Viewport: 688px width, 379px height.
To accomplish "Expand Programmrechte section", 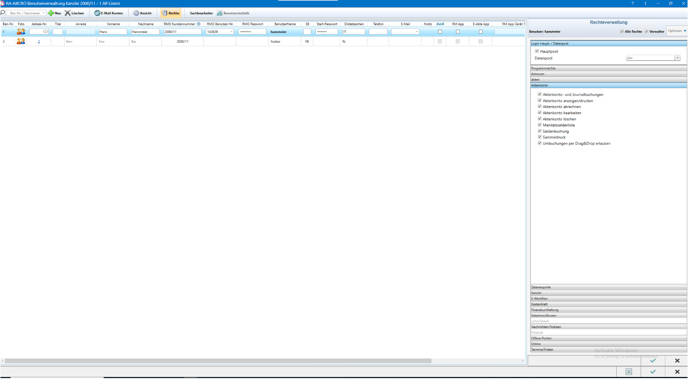I will 609,68.
